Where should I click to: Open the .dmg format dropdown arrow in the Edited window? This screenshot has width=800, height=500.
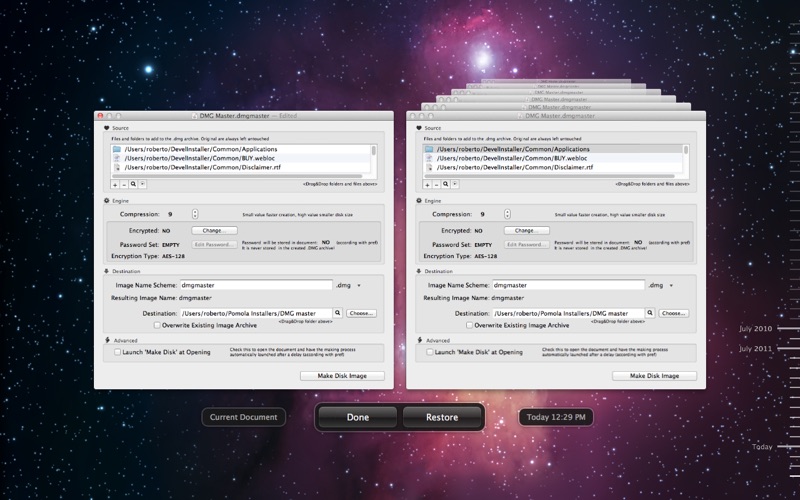tap(359, 286)
